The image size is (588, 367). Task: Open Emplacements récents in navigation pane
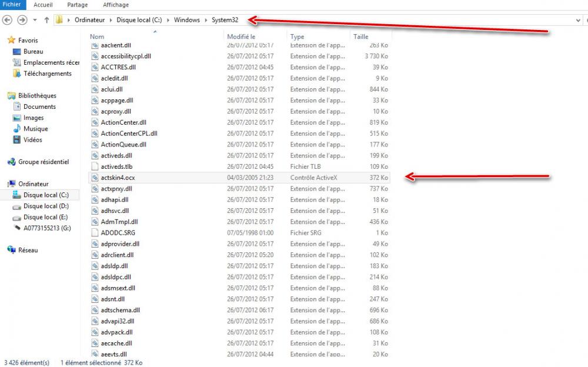pyautogui.click(x=51, y=62)
